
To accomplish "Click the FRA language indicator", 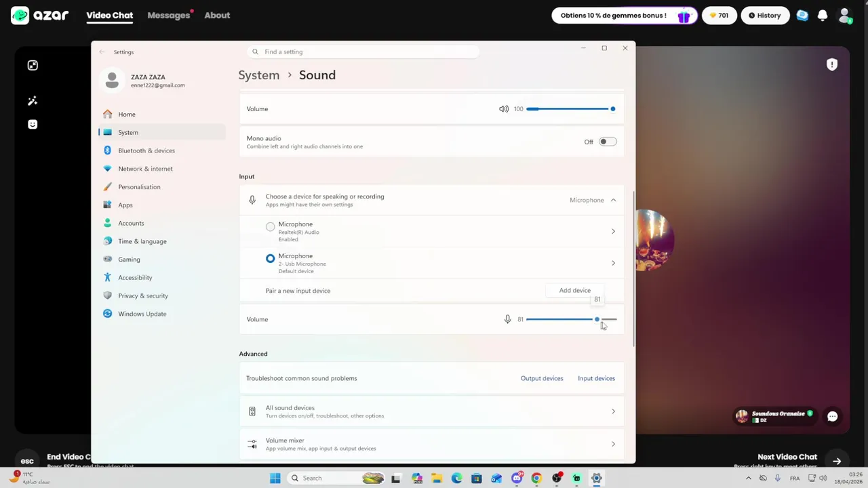I will coord(794,478).
